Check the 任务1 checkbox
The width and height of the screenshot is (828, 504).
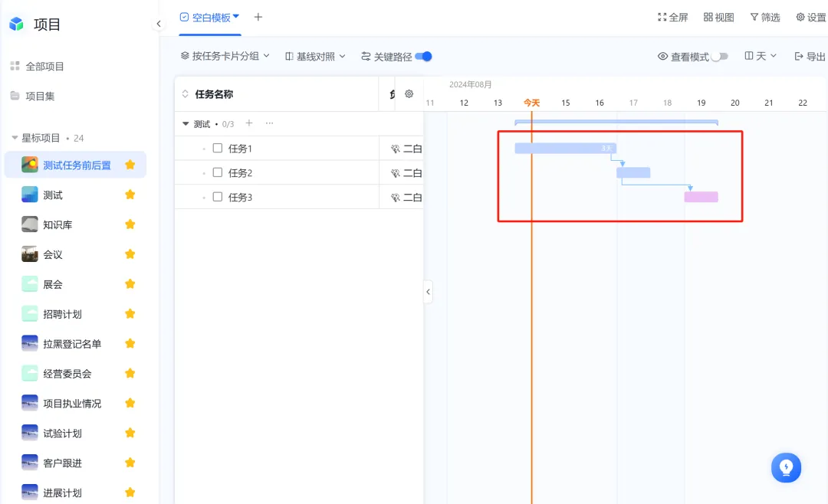218,149
